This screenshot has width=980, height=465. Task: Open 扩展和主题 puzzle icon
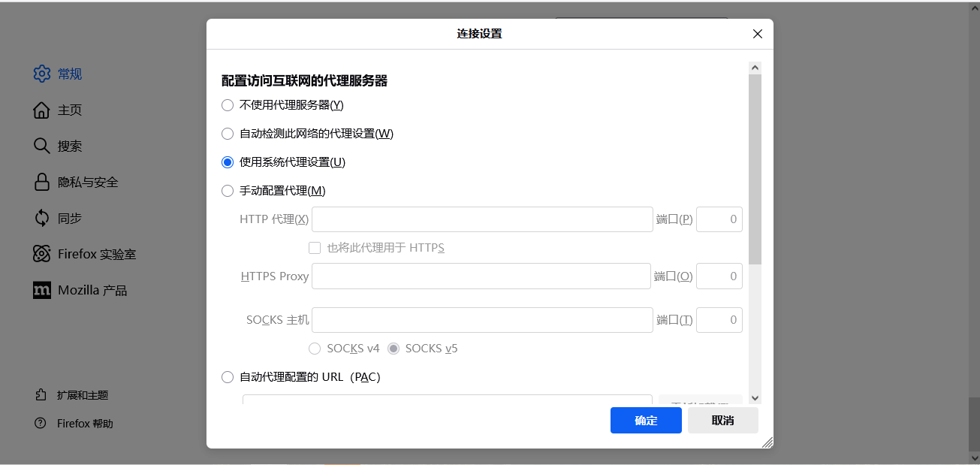pos(41,394)
